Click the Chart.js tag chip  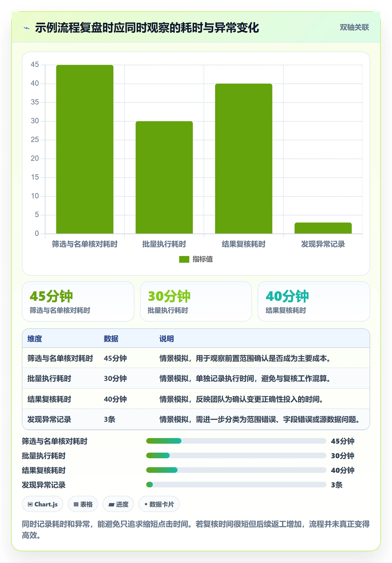tap(43, 504)
